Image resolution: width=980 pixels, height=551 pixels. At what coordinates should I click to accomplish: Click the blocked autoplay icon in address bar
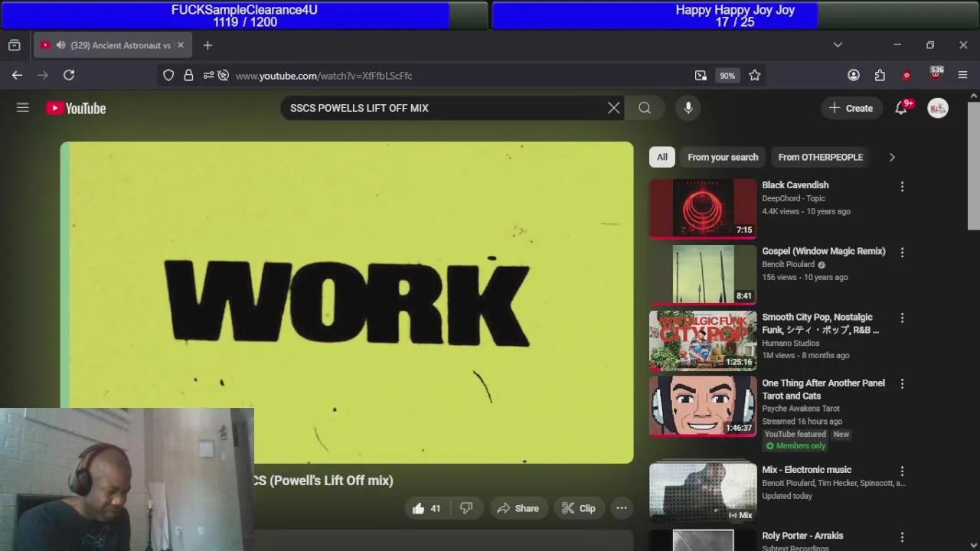coord(223,75)
